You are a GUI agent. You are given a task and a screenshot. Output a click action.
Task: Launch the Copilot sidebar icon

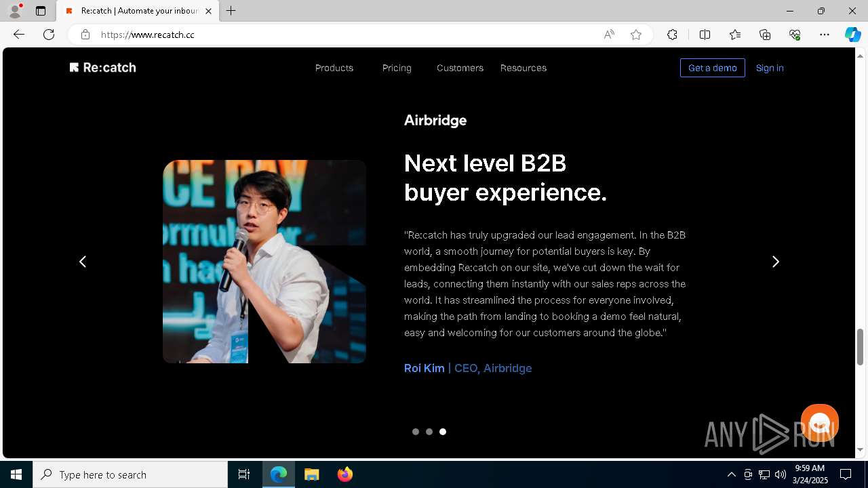coord(852,35)
